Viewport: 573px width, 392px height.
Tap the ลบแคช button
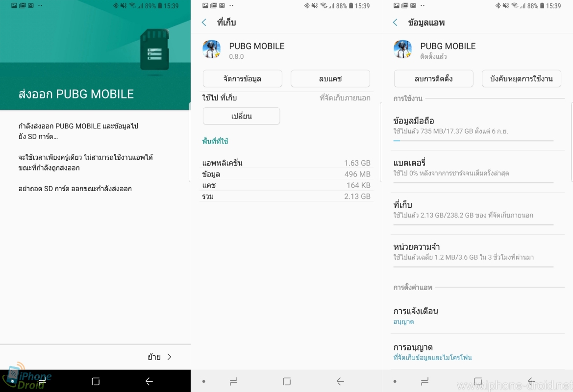point(330,78)
